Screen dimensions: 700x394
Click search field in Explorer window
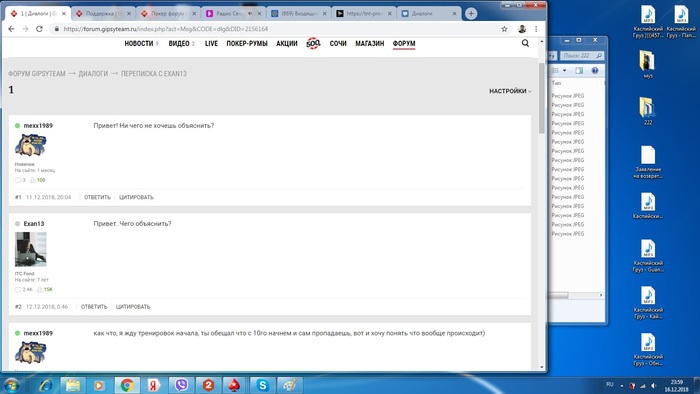[581, 55]
